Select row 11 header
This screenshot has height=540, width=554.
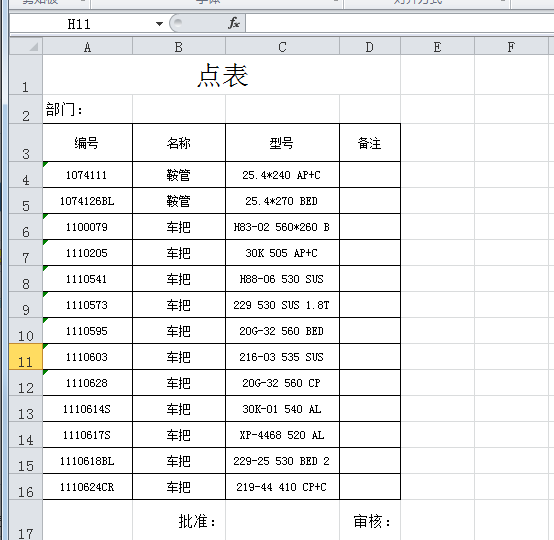click(x=26, y=357)
